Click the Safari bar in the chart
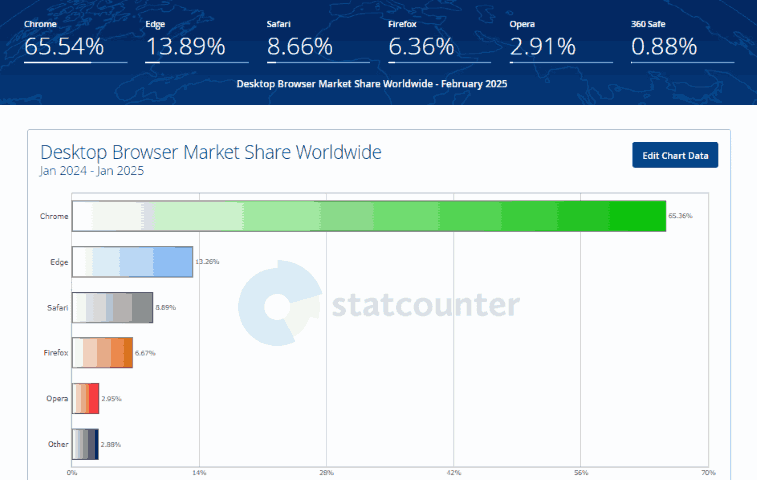757x480 pixels. point(112,307)
